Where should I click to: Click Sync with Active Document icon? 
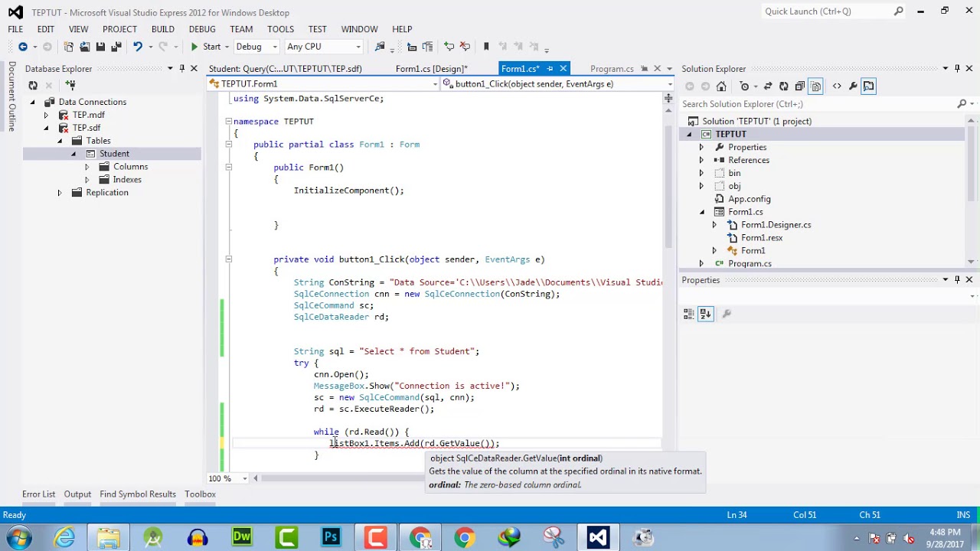click(x=768, y=86)
